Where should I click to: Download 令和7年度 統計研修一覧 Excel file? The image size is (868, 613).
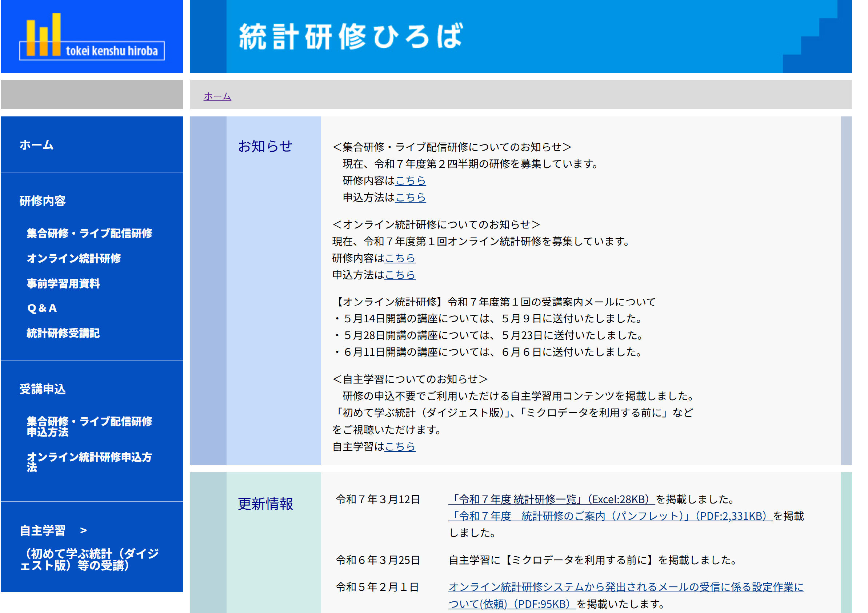551,499
